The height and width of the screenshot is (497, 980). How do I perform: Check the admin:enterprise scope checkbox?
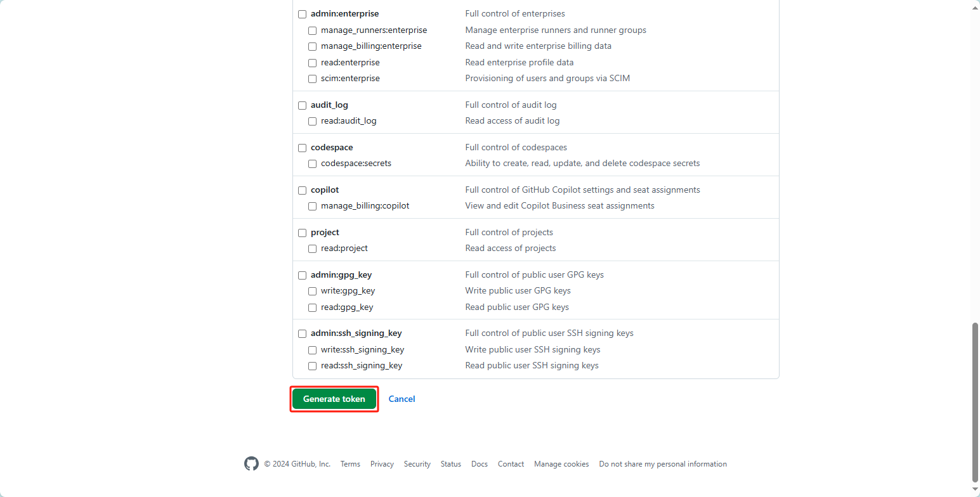(303, 14)
